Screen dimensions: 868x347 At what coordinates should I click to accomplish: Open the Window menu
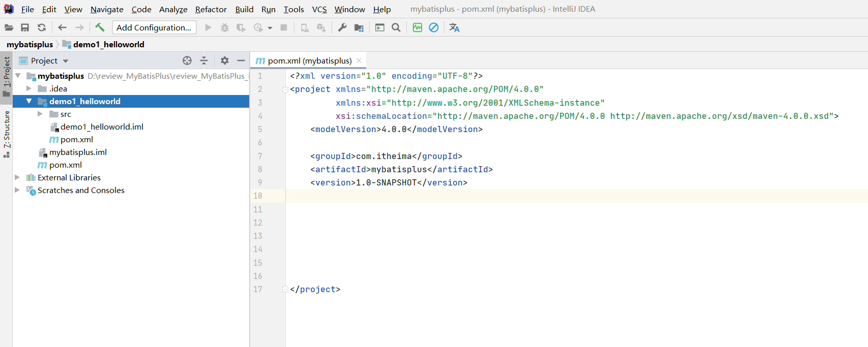click(350, 9)
